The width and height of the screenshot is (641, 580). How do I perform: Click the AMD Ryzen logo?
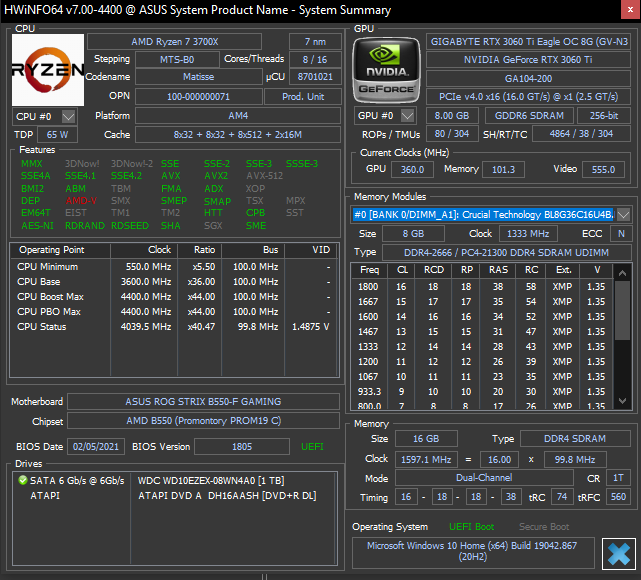point(47,70)
